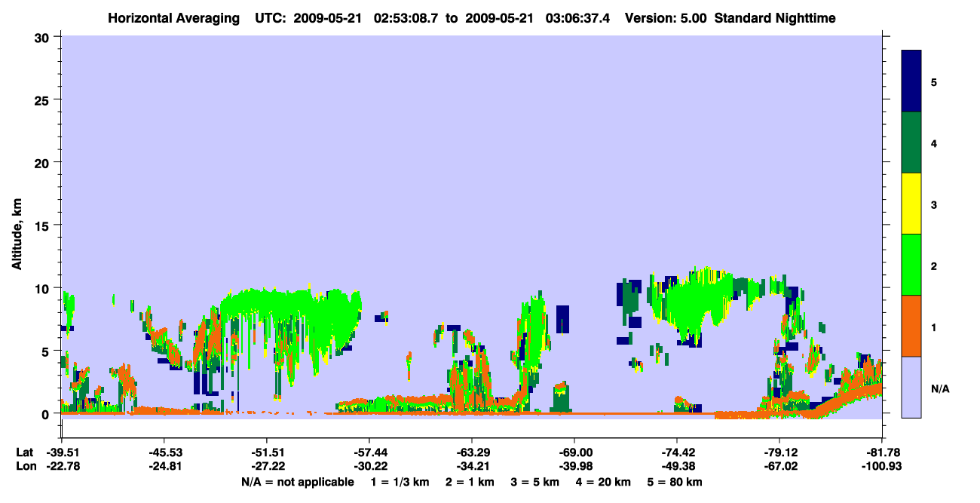Click latitude value -57.44
The width and height of the screenshot is (980, 503).
point(369,452)
